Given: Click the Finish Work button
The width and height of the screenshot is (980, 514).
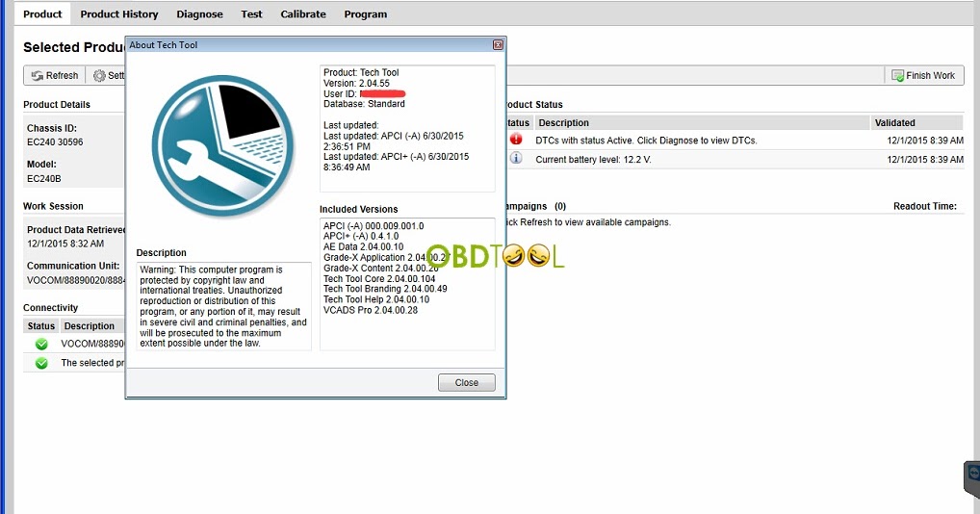Looking at the screenshot, I should click(x=924, y=76).
